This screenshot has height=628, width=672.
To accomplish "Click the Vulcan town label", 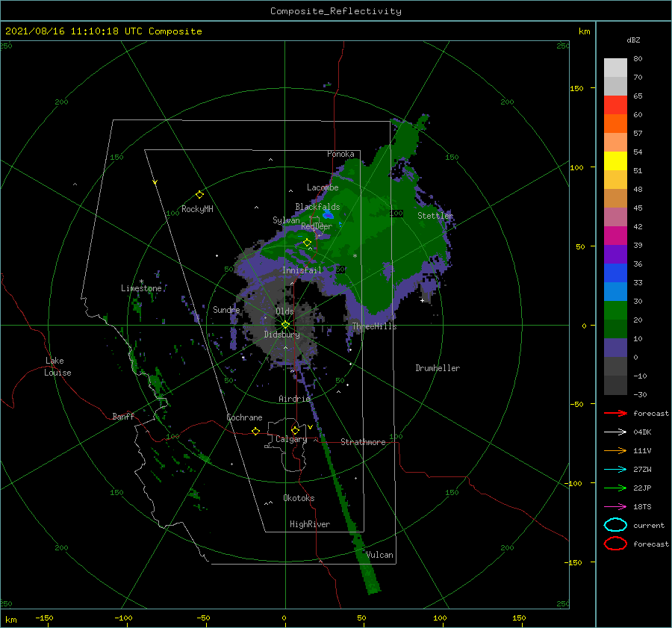I will click(379, 555).
